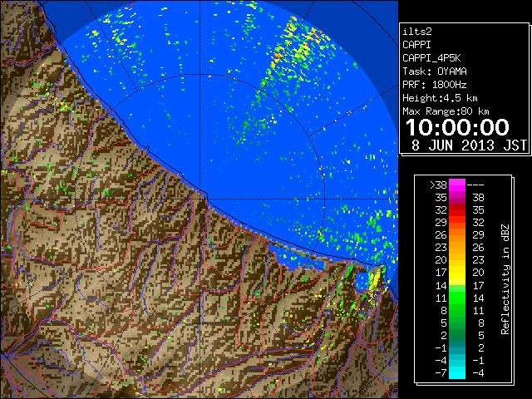Click the Max Range:80 km line
This screenshot has height=399, width=532.
click(x=446, y=111)
